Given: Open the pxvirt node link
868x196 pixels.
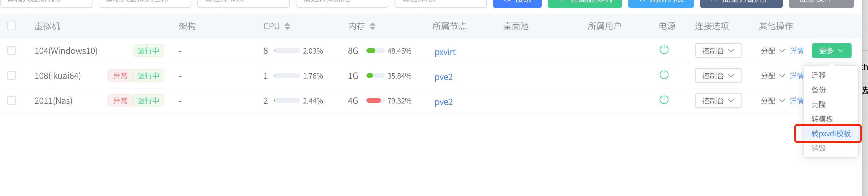Looking at the screenshot, I should point(445,52).
